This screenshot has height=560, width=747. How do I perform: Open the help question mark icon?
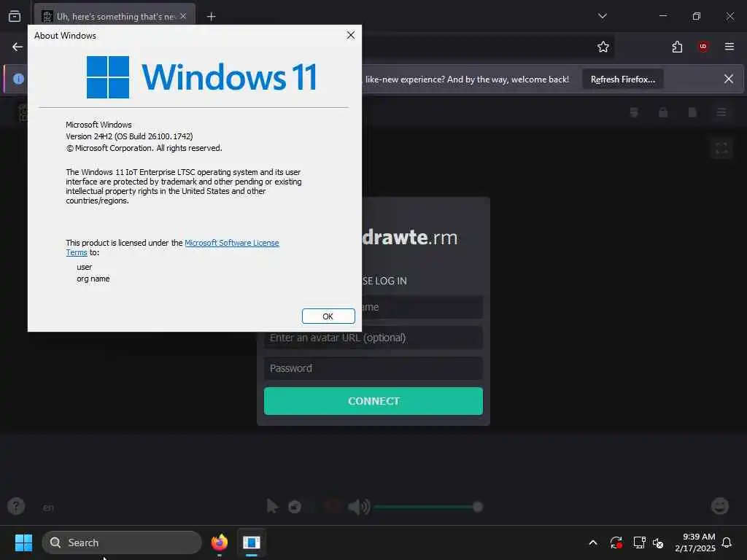coord(16,506)
